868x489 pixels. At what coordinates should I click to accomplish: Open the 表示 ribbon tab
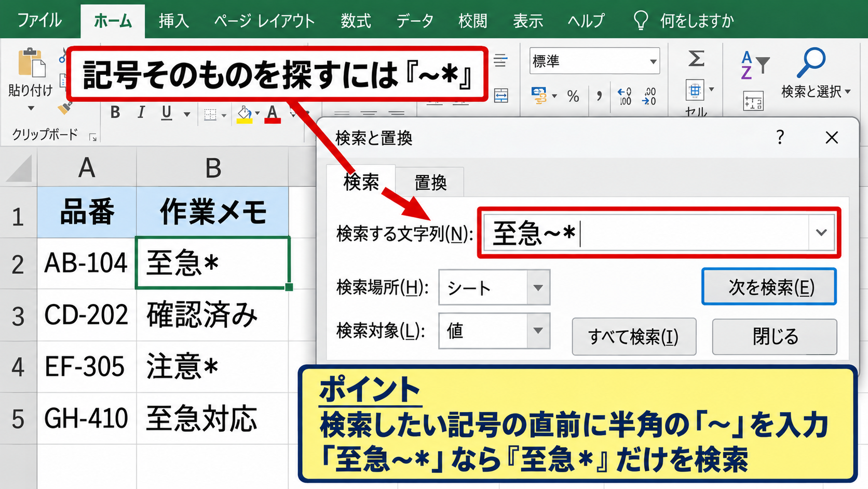(x=528, y=21)
